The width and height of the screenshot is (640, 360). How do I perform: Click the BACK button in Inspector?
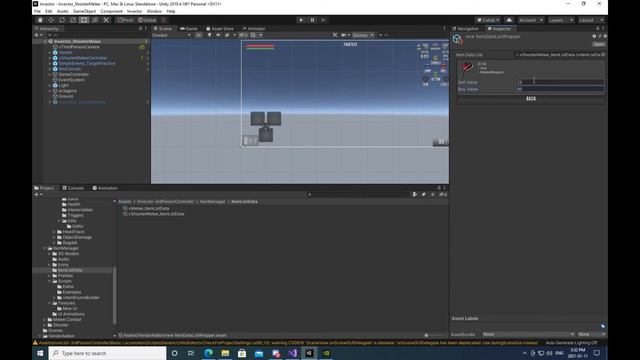pos(531,99)
